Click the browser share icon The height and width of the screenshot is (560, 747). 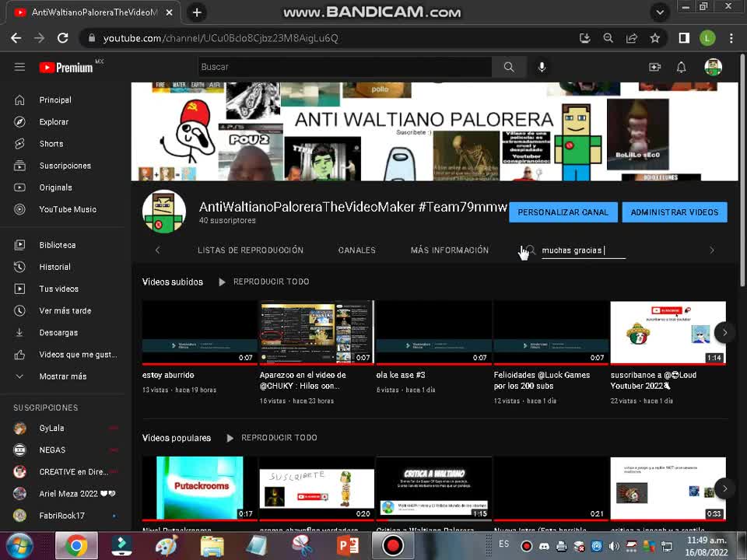click(x=632, y=38)
